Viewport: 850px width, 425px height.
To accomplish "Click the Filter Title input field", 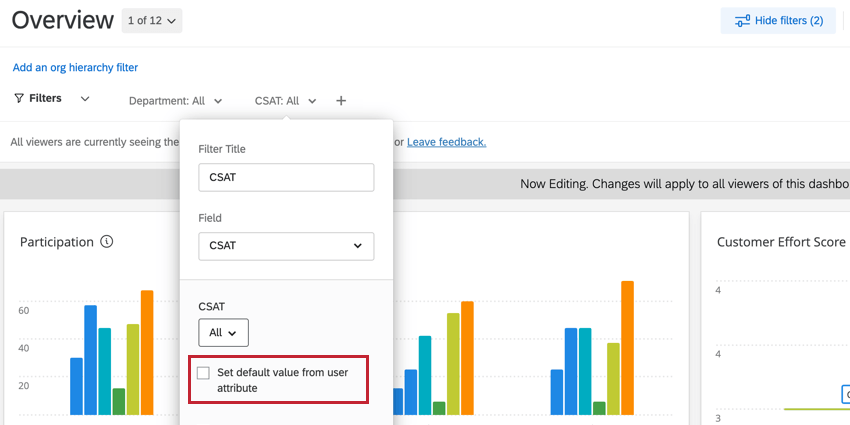I will [286, 178].
